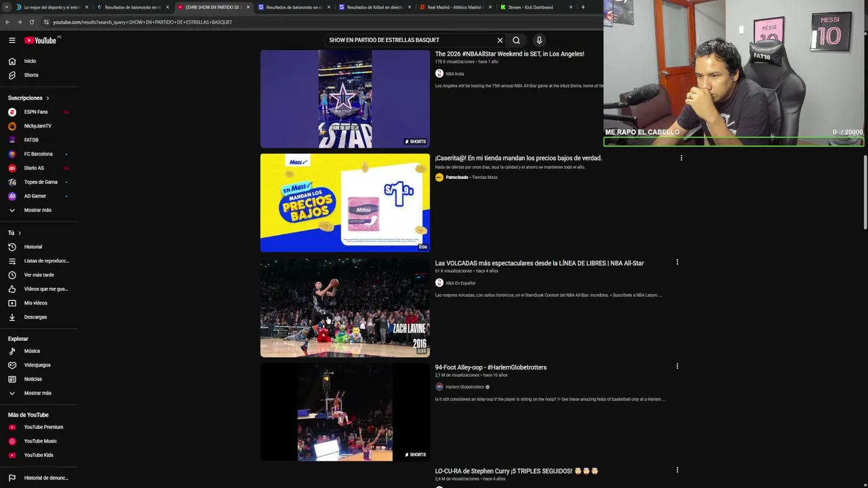Viewport: 868px width, 488px height.
Task: Click the YouTube logo
Action: pos(41,40)
